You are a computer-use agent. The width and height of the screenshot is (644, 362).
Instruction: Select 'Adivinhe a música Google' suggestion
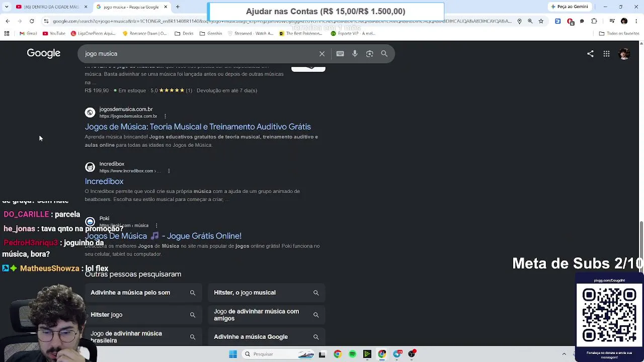(x=267, y=337)
